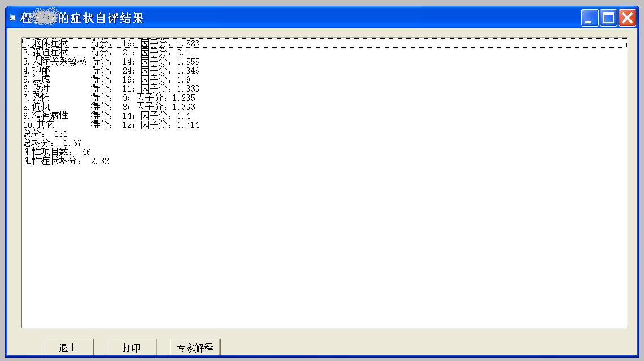Click the 退出 button
Image resolution: width=644 pixels, height=361 pixels.
68,347
